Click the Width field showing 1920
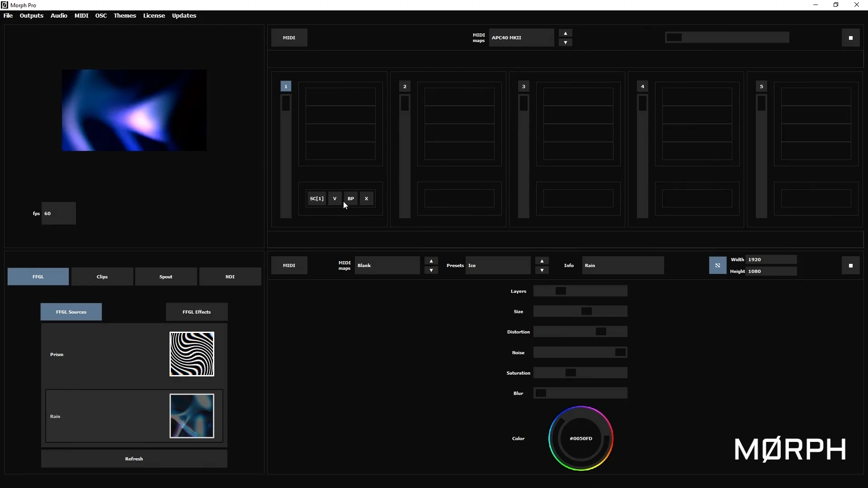Screen dimensions: 868x488 [771, 259]
